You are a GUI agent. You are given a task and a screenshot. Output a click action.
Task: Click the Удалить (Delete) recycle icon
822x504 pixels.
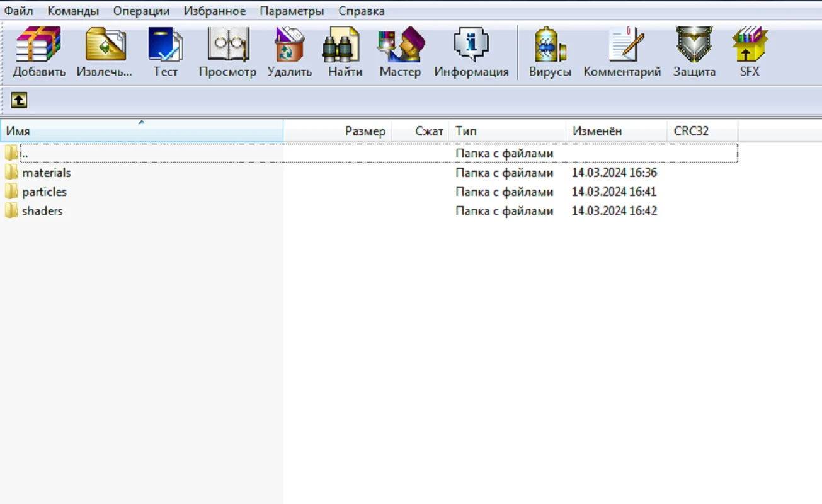(x=289, y=44)
